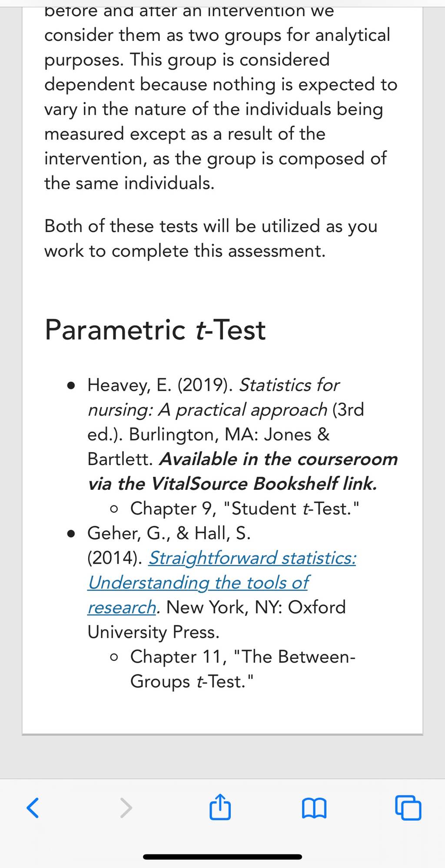Click the 'Understanding the tools of' link line
The width and height of the screenshot is (445, 868).
(x=198, y=583)
